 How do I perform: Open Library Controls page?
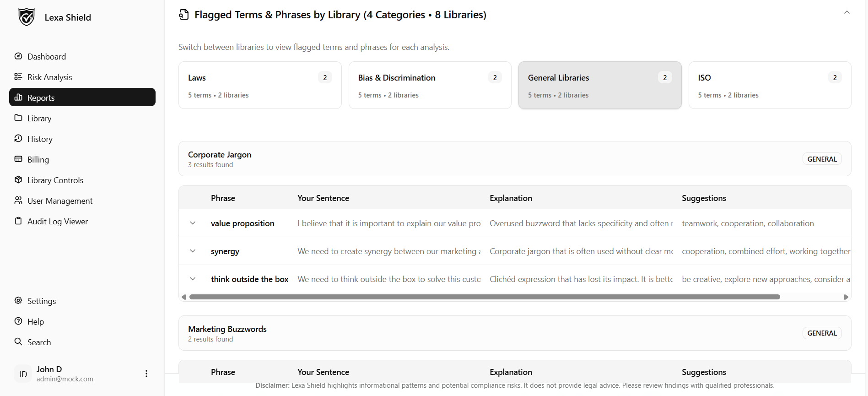(82, 180)
